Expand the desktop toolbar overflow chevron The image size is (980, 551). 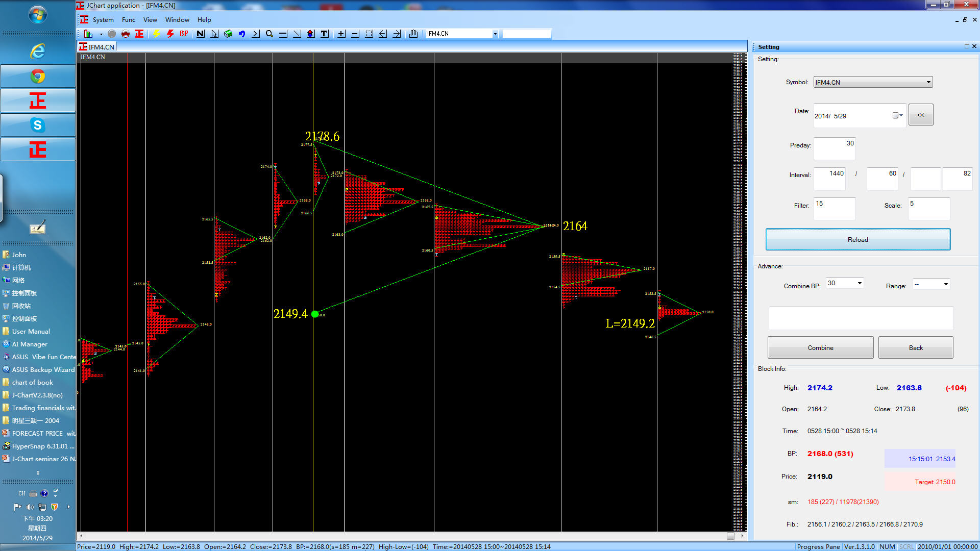click(x=38, y=472)
